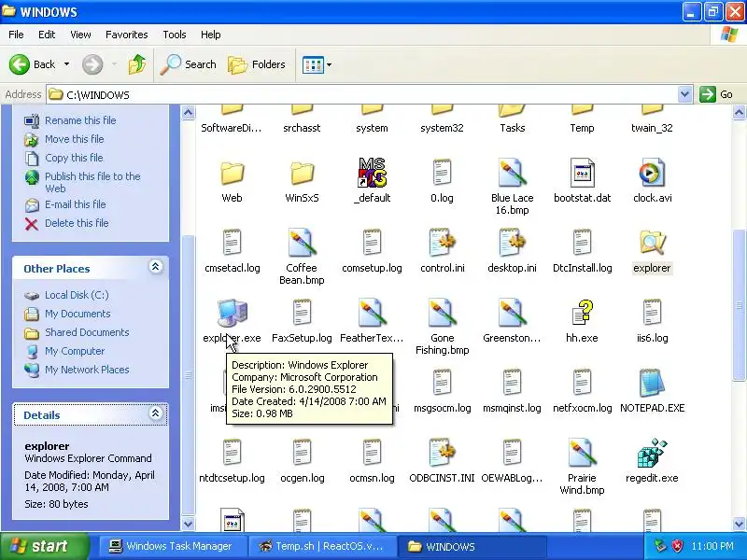
Task: Select the desktop.ini file icon
Action: (x=512, y=243)
